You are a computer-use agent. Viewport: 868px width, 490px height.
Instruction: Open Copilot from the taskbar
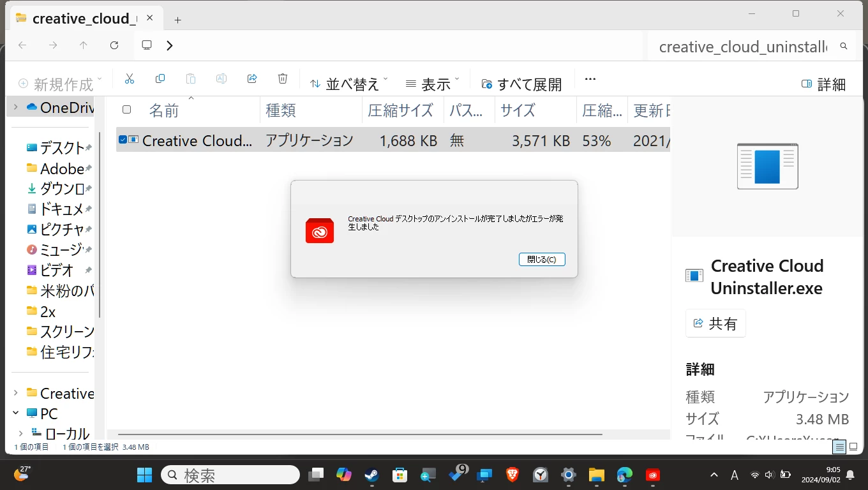click(x=344, y=475)
